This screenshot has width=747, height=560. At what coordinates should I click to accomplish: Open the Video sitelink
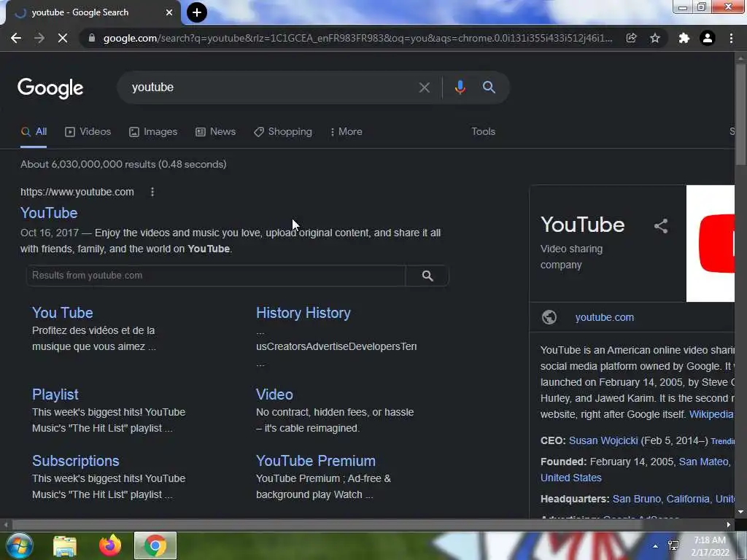point(274,394)
